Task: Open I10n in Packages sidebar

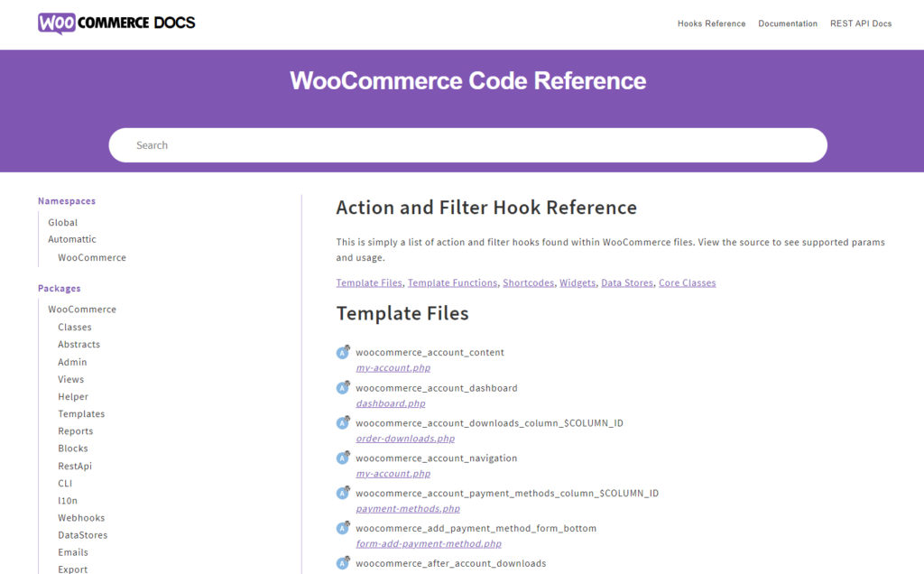Action: click(x=67, y=501)
